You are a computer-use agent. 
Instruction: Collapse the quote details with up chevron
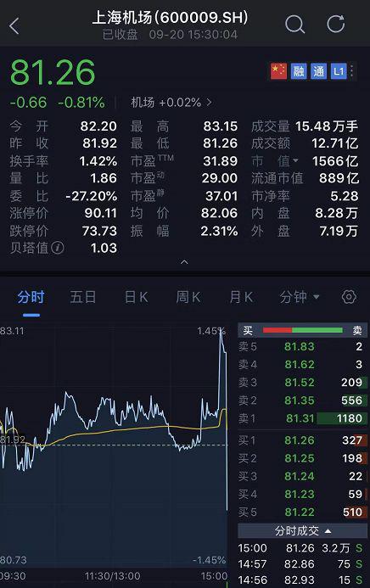click(x=184, y=261)
